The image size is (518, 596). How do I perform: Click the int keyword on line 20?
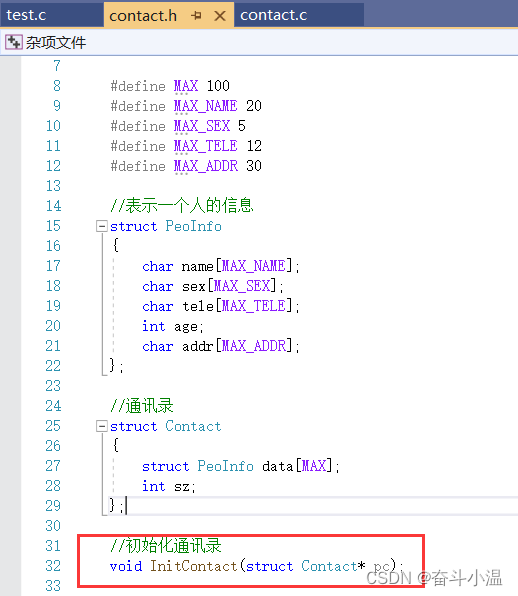click(x=154, y=326)
